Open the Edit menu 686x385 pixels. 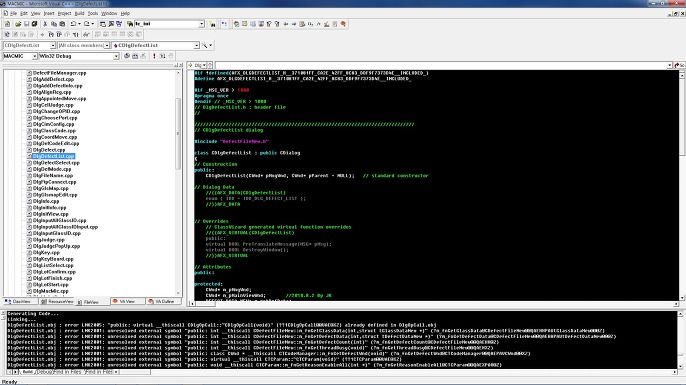[24, 14]
